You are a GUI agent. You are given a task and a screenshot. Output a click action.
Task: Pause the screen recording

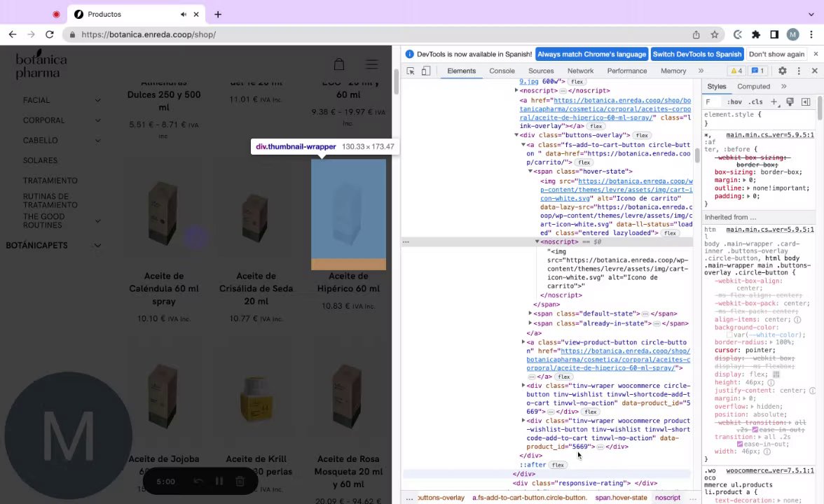(x=219, y=482)
